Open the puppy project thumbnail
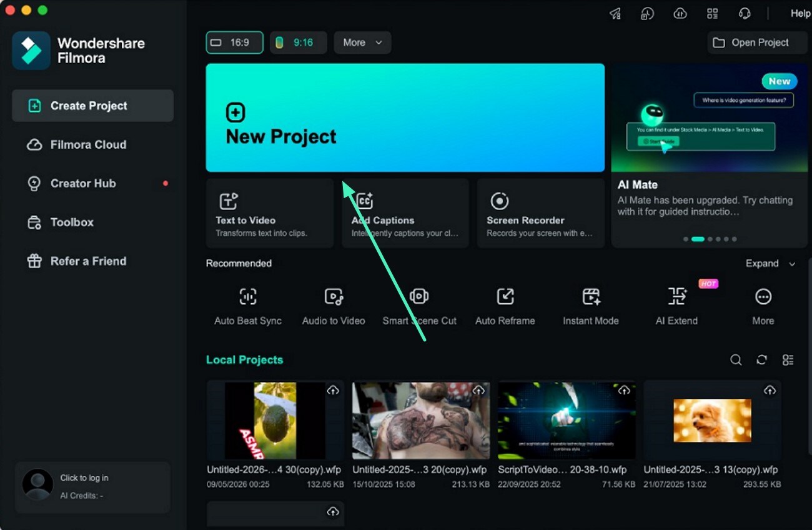The height and width of the screenshot is (530, 812). 711,420
